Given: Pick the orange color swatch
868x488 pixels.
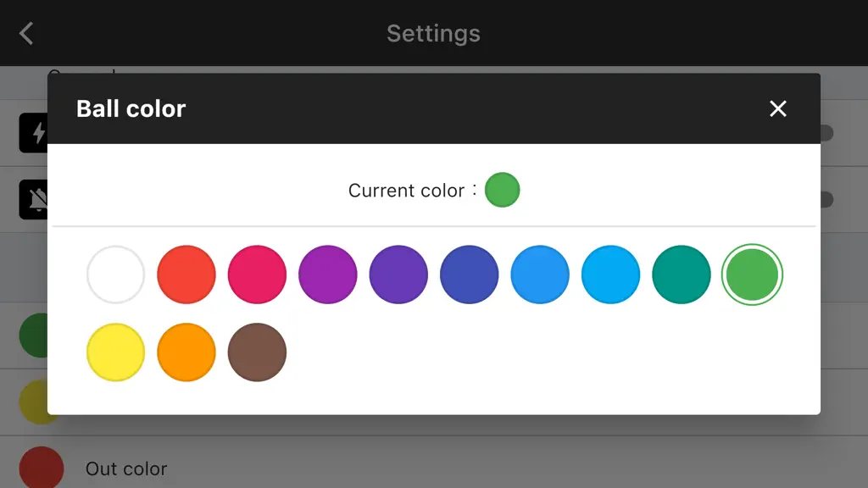Looking at the screenshot, I should click(186, 352).
